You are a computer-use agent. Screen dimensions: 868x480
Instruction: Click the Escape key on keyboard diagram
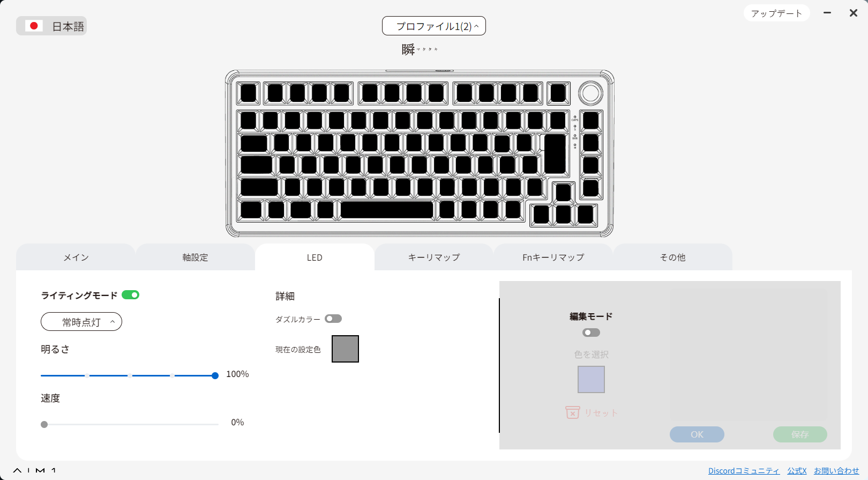[248, 93]
